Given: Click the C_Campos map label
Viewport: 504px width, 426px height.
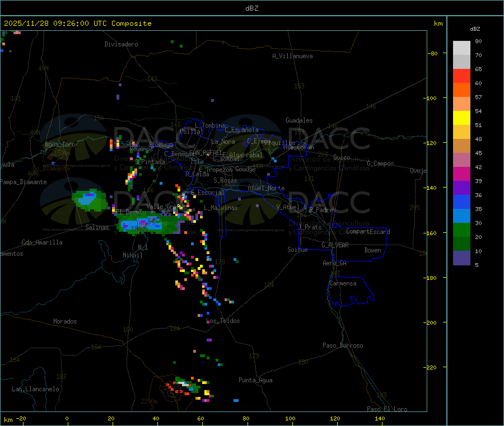Looking at the screenshot, I should (x=381, y=163).
